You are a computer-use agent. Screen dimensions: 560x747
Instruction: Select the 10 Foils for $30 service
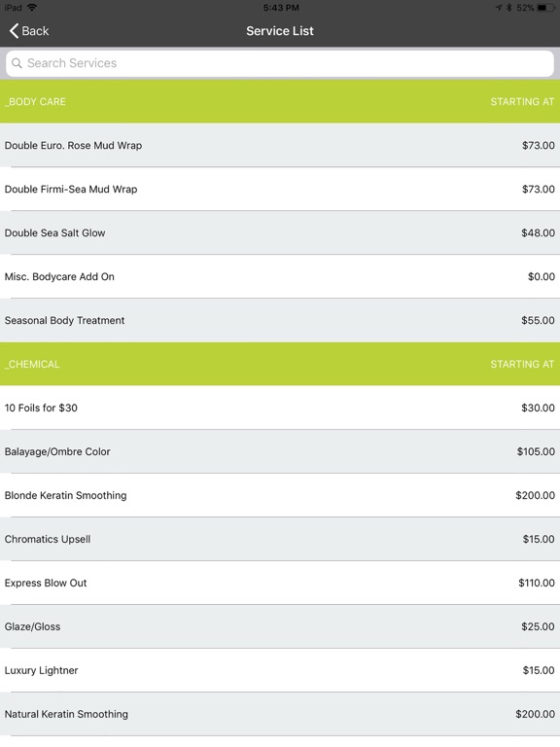pos(280,408)
